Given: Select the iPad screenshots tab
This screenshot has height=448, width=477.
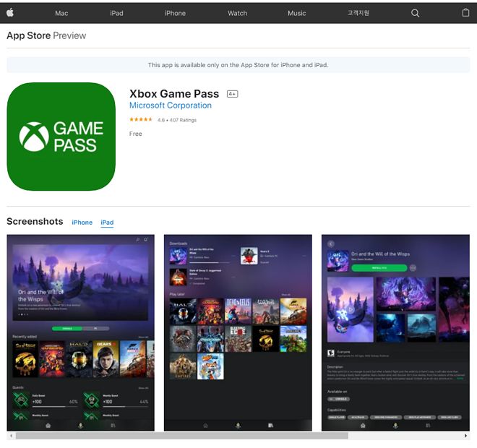Looking at the screenshot, I should pos(107,223).
